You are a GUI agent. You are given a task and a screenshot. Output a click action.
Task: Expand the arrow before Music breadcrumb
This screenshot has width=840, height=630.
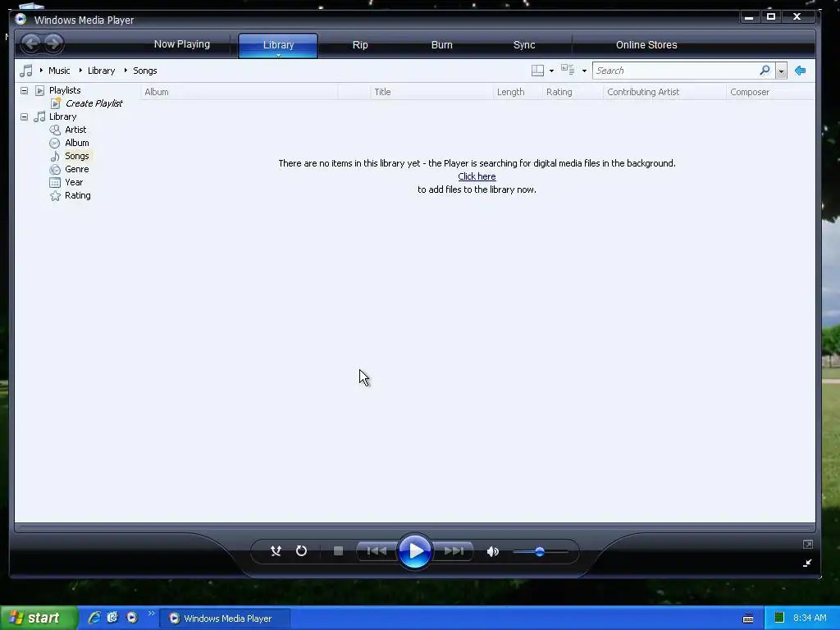click(41, 71)
